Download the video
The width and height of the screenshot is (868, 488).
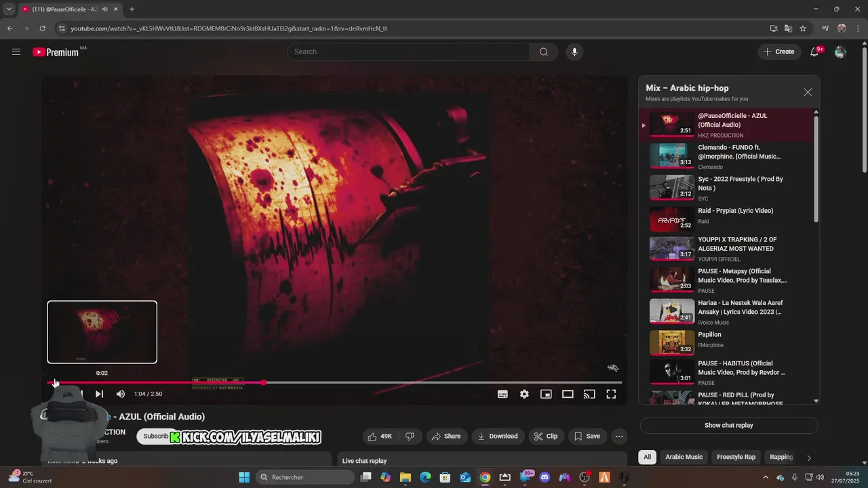(x=498, y=436)
